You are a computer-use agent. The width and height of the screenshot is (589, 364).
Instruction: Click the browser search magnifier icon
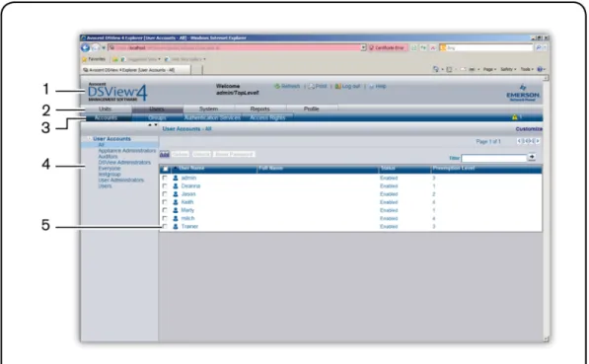539,47
